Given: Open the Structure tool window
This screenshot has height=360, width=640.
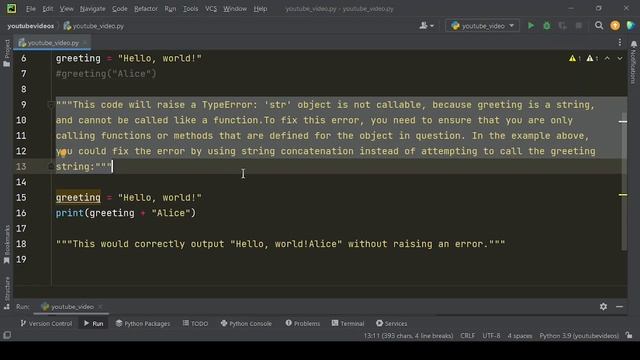Looking at the screenshot, I should click(7, 293).
